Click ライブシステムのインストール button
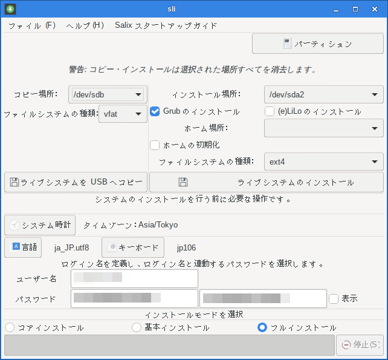The image size is (388, 360). [266, 182]
